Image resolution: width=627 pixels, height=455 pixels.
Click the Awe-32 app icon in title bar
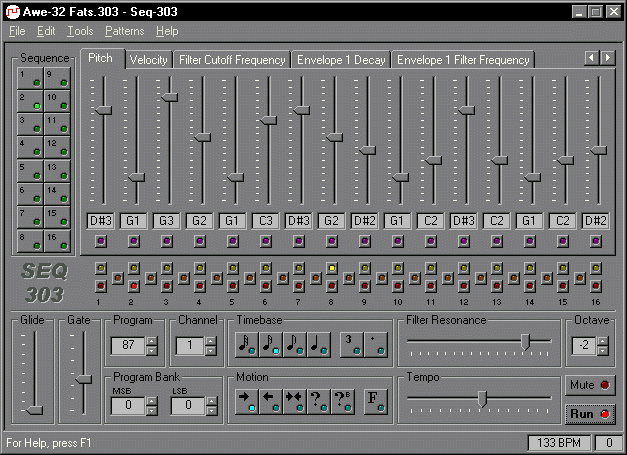pos(13,12)
